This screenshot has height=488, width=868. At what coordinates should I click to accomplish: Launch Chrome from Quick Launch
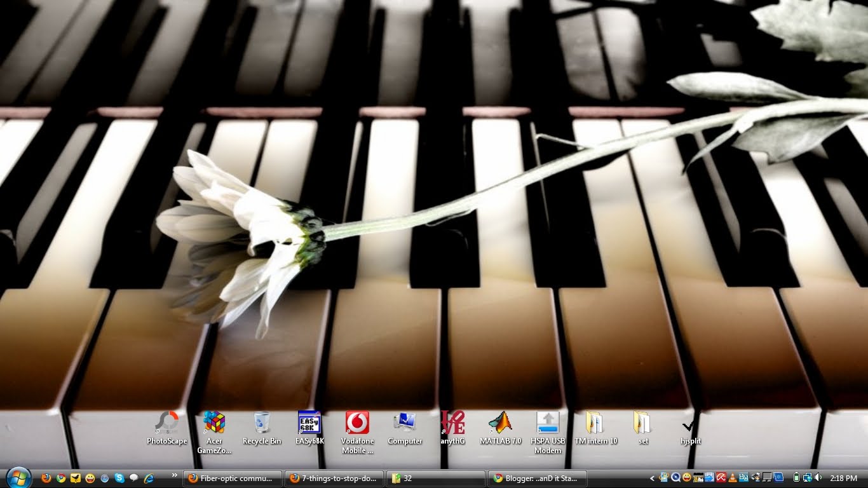pos(61,478)
